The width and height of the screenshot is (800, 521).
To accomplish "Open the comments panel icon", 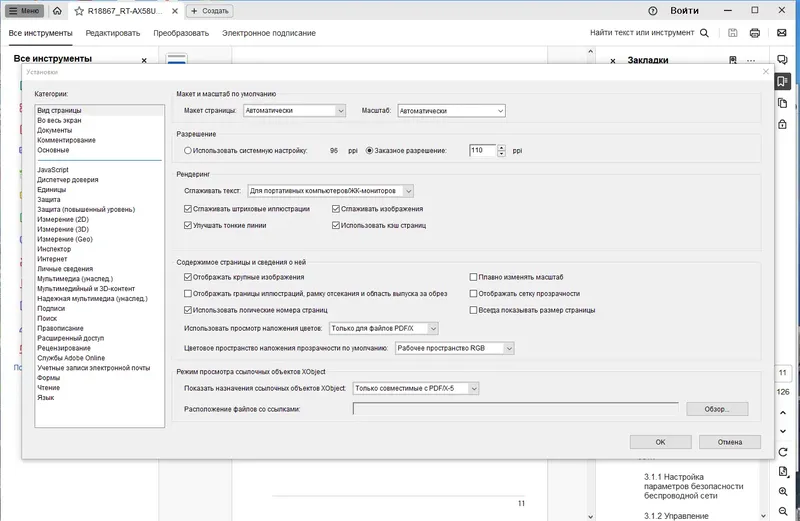I will tap(782, 60).
